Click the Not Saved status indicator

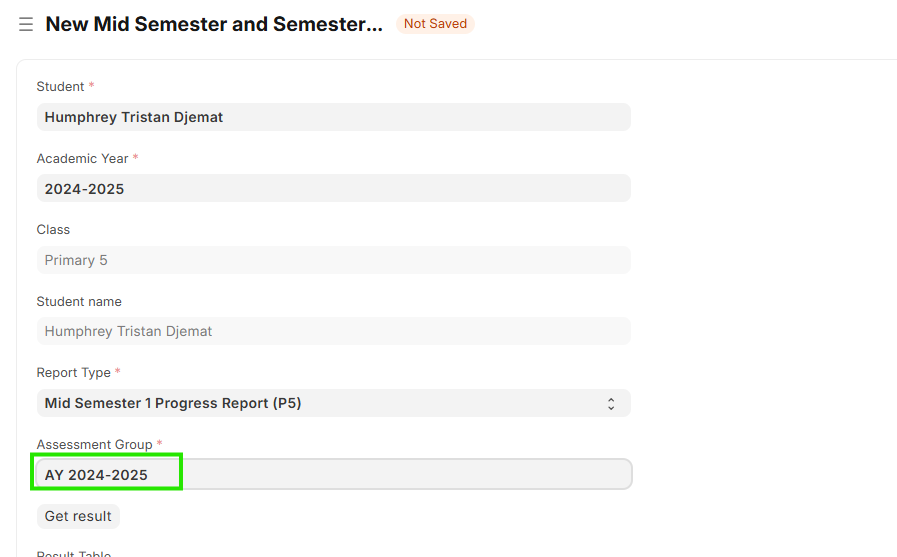435,24
